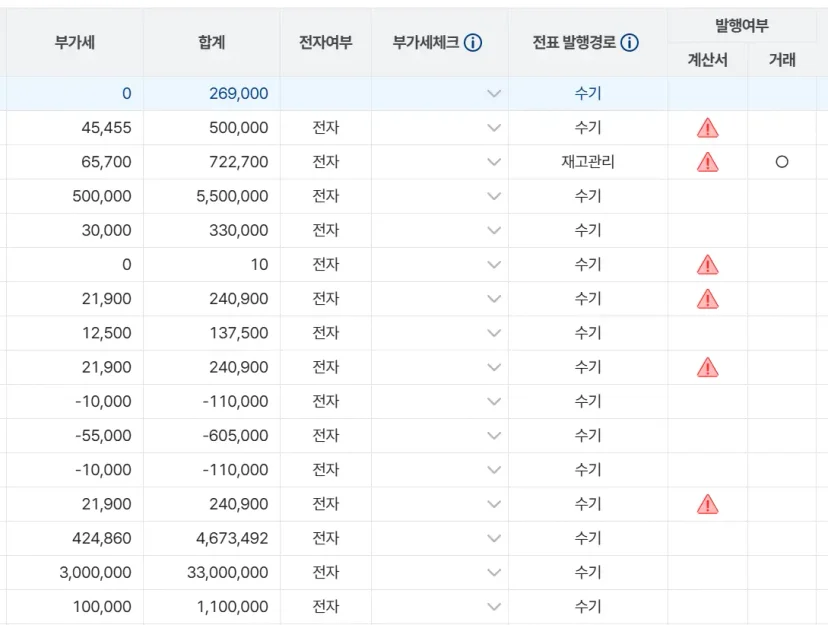
Task: Click the 722,700 total cell
Action: coord(212,162)
